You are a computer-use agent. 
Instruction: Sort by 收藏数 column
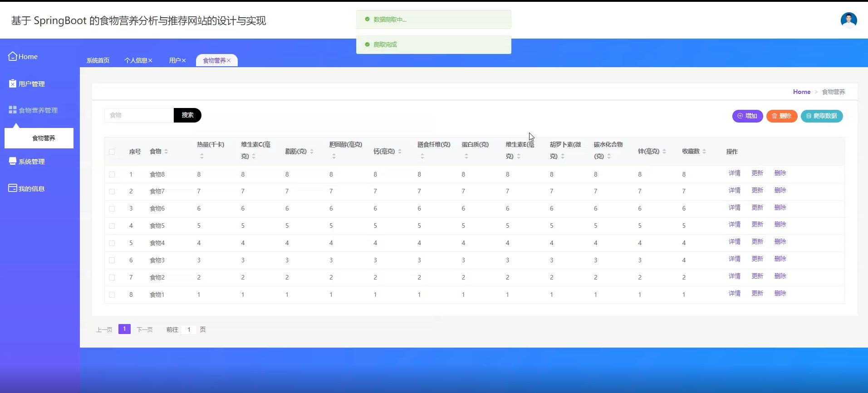click(x=704, y=152)
